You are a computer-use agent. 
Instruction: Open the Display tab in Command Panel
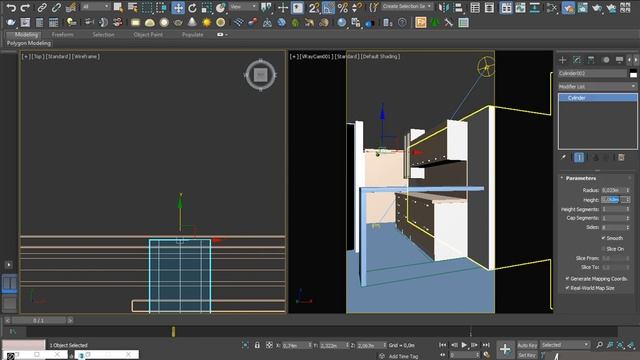[x=620, y=60]
